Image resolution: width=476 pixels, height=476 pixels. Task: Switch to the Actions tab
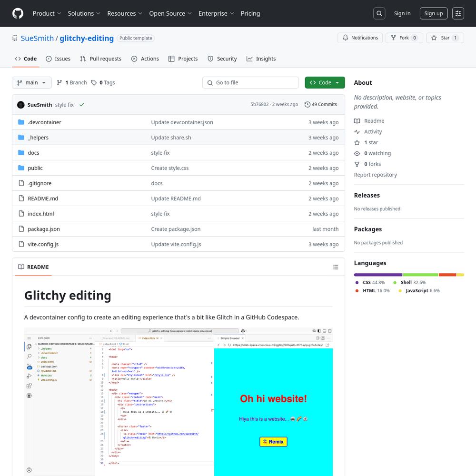click(x=145, y=59)
